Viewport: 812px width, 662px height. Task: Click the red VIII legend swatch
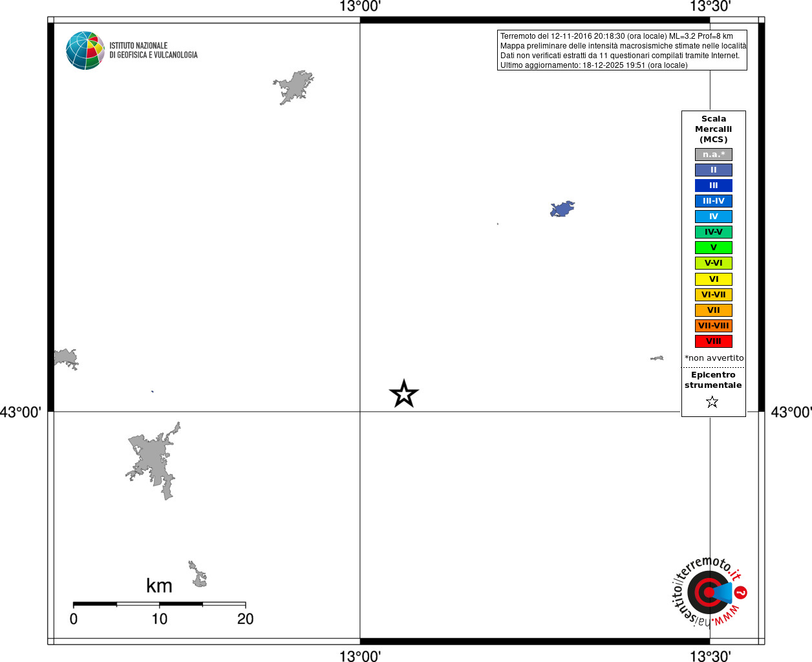(714, 341)
